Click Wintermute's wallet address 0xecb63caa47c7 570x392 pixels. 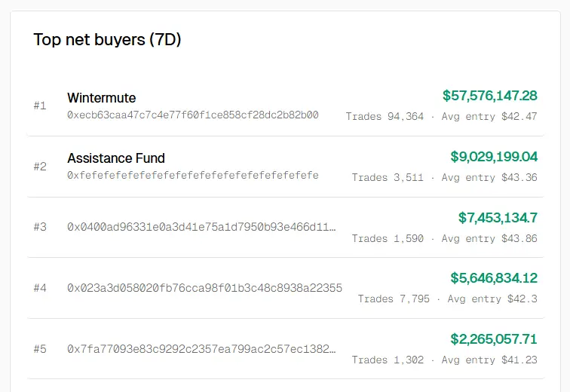pyautogui.click(x=192, y=115)
